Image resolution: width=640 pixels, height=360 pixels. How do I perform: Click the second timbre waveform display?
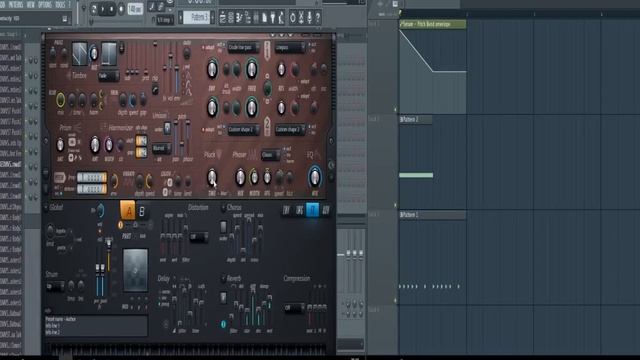(x=109, y=53)
